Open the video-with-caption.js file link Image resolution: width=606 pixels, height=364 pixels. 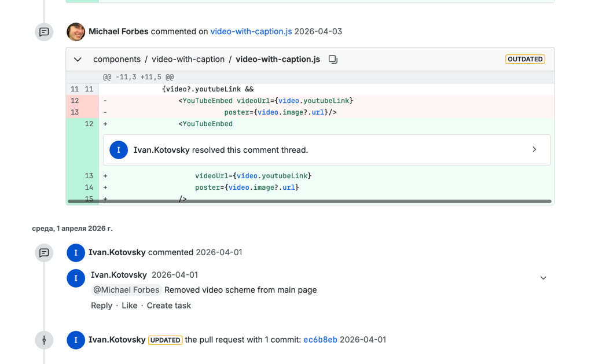coord(251,31)
